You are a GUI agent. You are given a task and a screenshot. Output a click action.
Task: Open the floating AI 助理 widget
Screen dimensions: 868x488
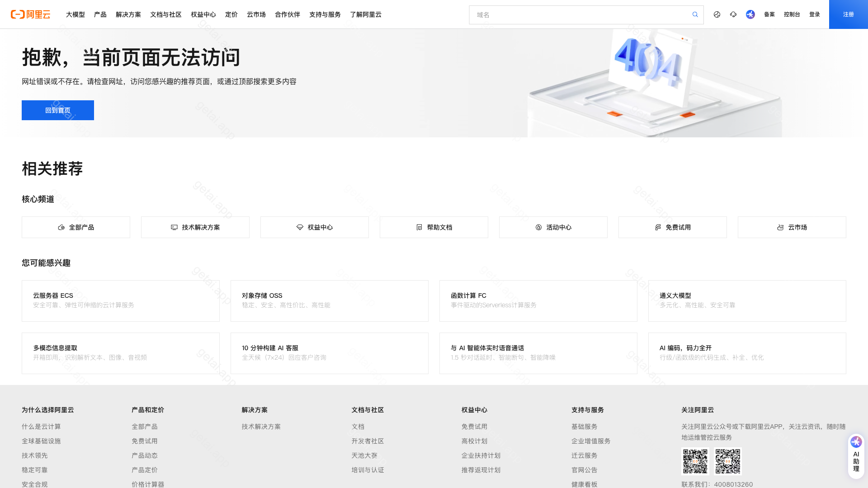(x=856, y=456)
